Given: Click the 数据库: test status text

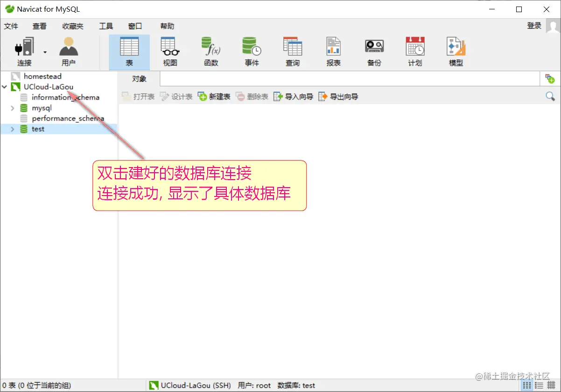Looking at the screenshot, I should coord(296,385).
